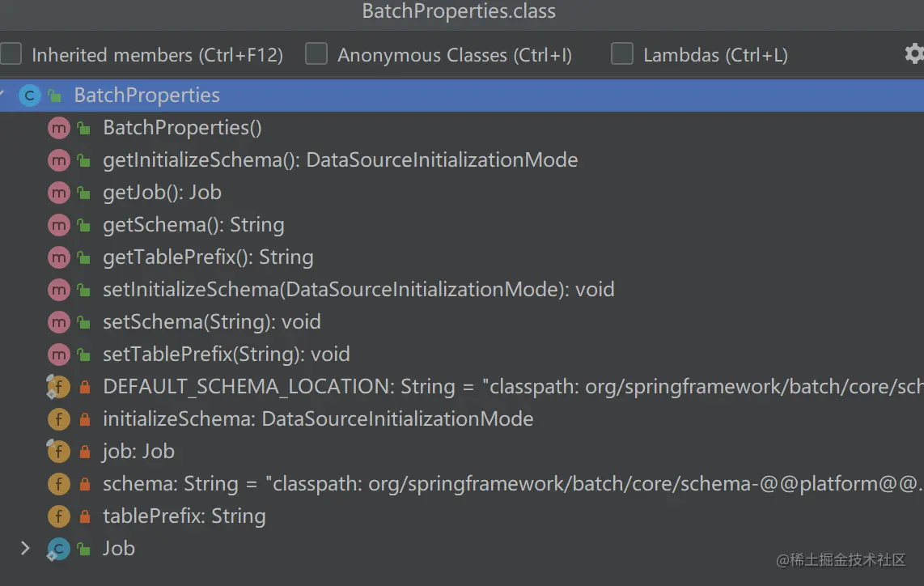Collapse the BatchProperties root node
This screenshot has height=586, width=924.
(3, 96)
